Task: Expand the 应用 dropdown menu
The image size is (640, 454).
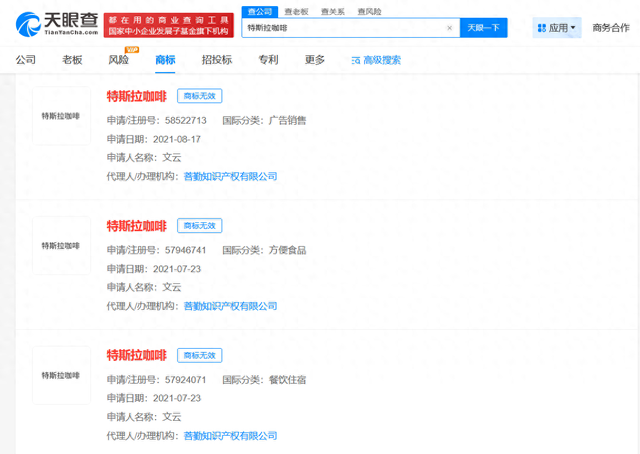Action: pyautogui.click(x=557, y=28)
